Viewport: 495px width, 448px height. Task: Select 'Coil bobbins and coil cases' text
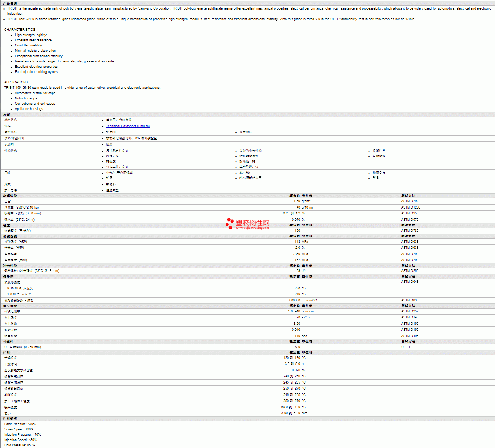tap(35, 104)
